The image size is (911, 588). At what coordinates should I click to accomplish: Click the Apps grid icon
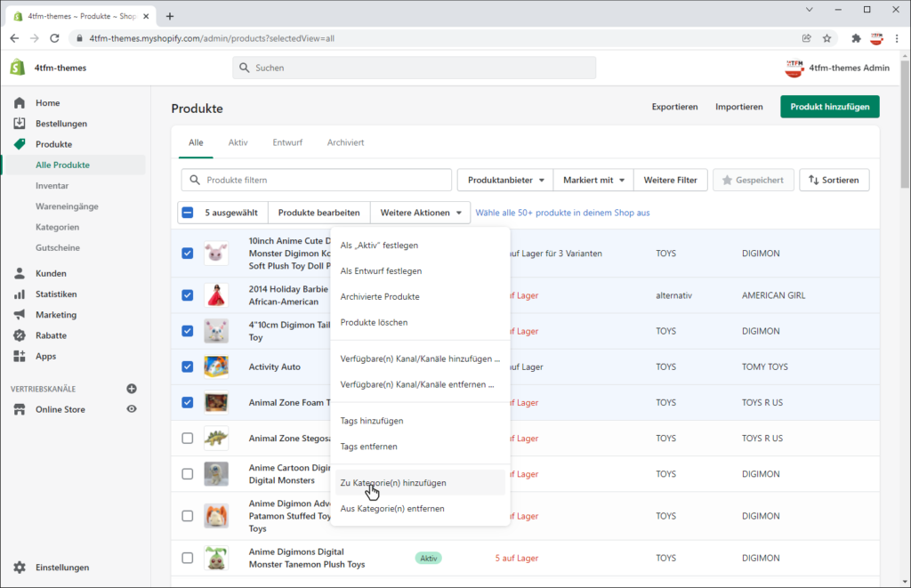[20, 357]
